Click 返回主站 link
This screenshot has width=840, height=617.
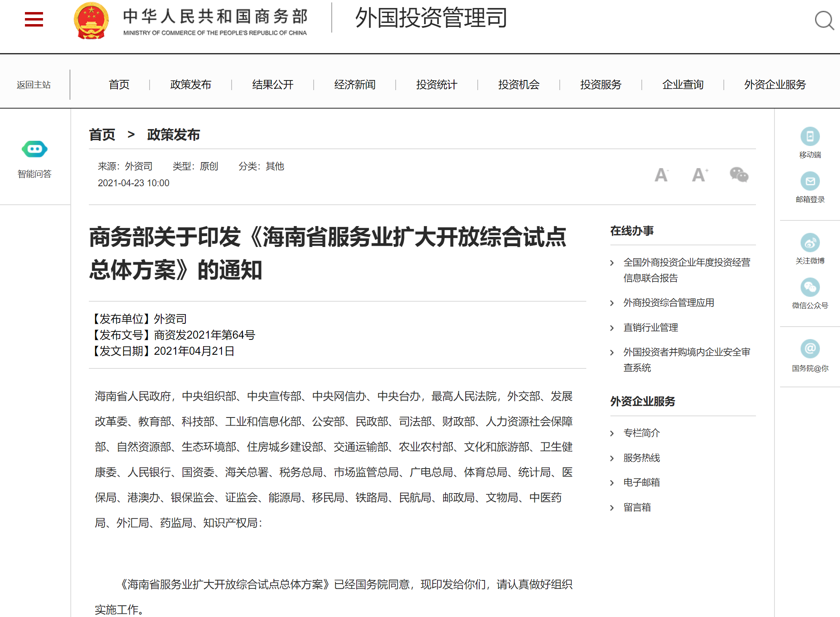point(34,85)
